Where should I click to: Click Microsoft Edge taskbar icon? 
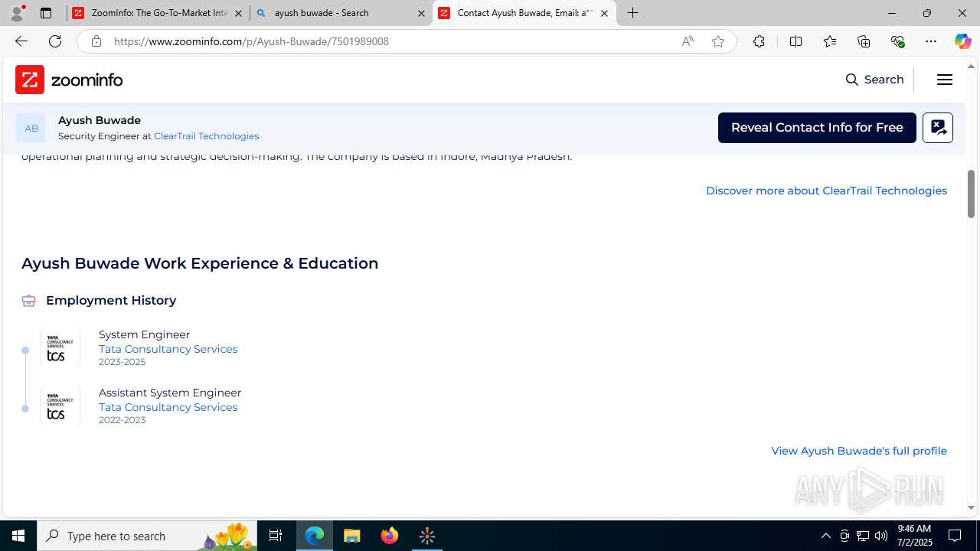click(x=315, y=536)
